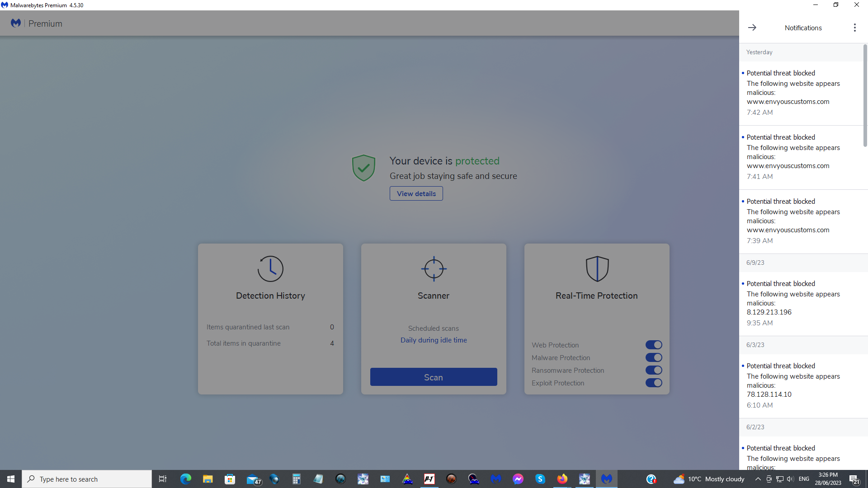Open Skype from the taskbar

pyautogui.click(x=540, y=479)
